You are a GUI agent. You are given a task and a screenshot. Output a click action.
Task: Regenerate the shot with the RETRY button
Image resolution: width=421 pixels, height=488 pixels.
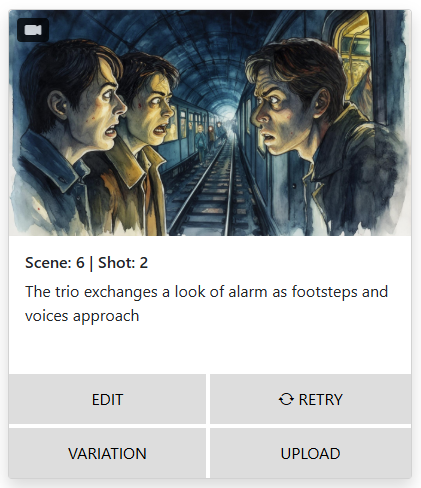click(x=310, y=399)
